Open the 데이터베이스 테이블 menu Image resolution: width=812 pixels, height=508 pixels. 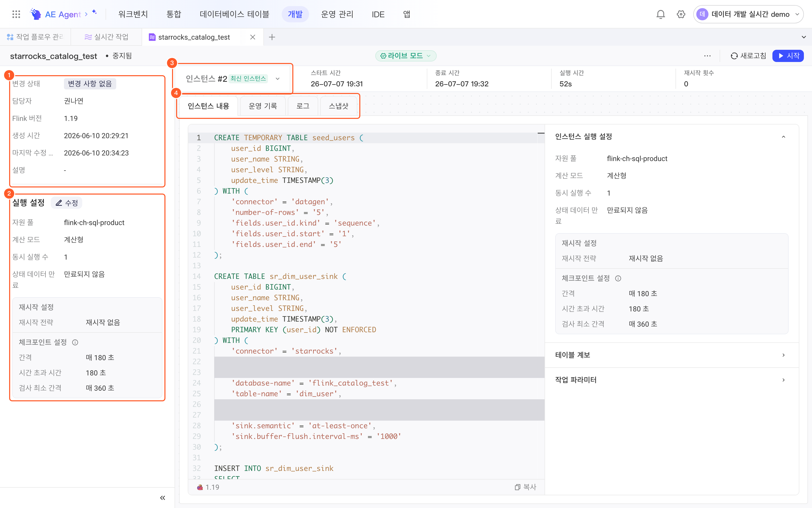click(234, 14)
